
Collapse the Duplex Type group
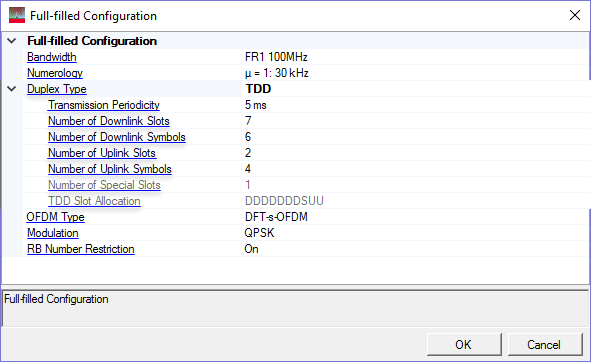click(x=12, y=89)
